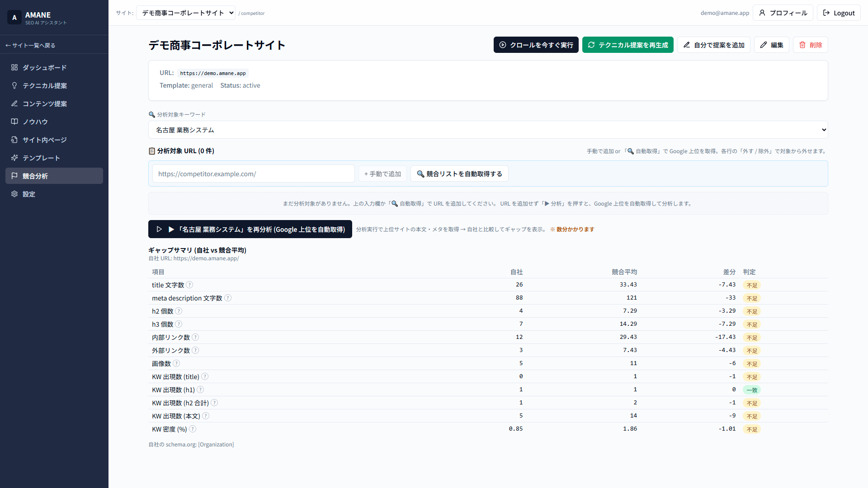Click the Logout button

pyautogui.click(x=839, y=13)
